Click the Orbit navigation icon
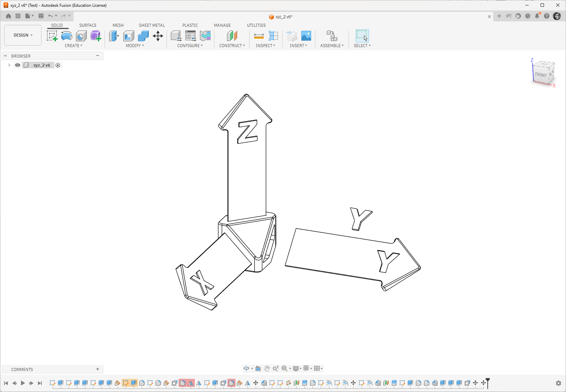The width and height of the screenshot is (566, 392). pyautogui.click(x=246, y=368)
